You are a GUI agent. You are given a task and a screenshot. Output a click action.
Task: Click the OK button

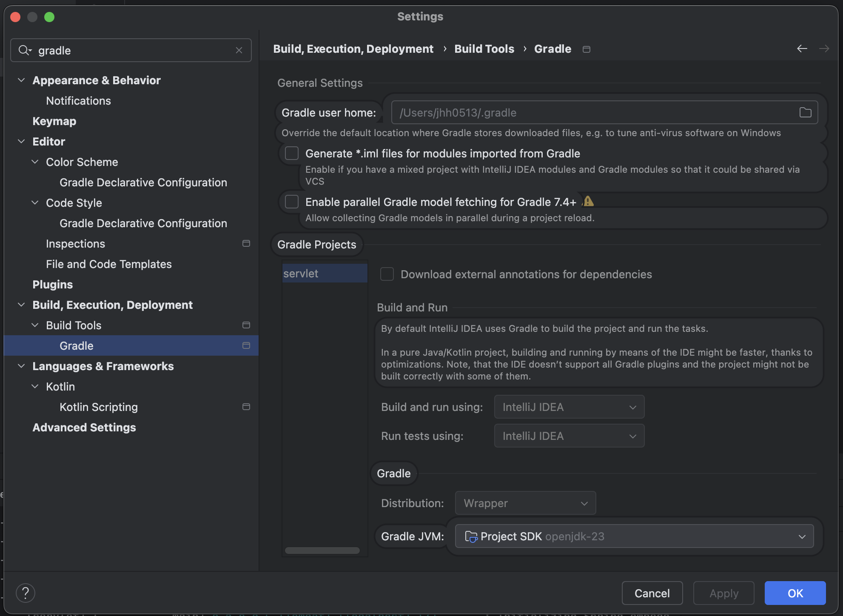click(x=795, y=593)
